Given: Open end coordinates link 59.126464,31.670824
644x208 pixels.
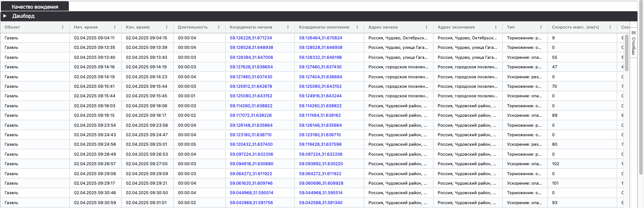Looking at the screenshot, I should click(320, 38).
